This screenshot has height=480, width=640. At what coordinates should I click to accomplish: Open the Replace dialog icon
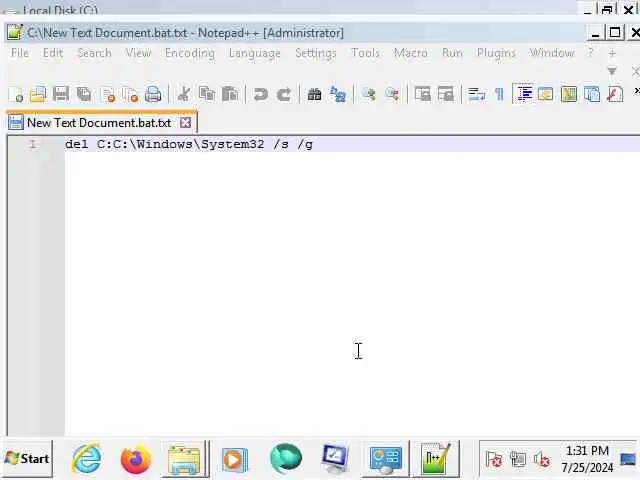[x=338, y=94]
